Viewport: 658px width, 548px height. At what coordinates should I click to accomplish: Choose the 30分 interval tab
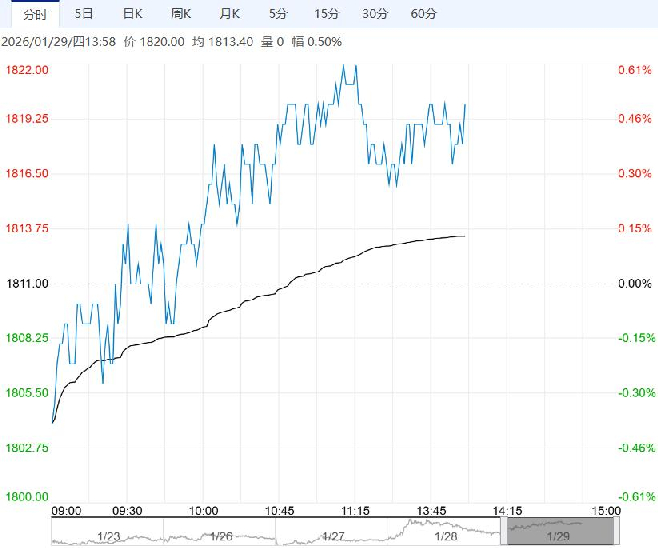tap(375, 14)
